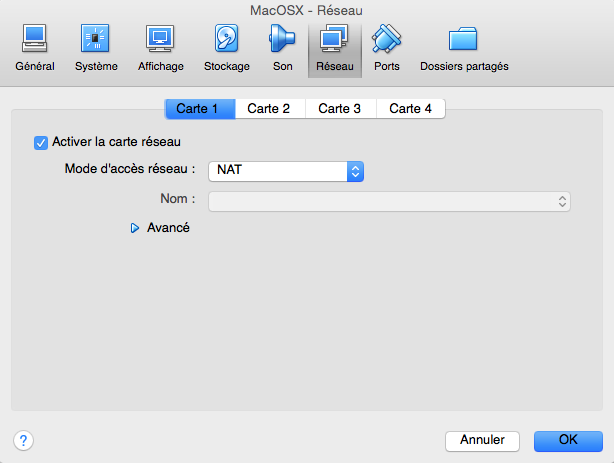Switch to the Carte 1 tab
Viewport: 614px width, 463px height.
pos(200,109)
